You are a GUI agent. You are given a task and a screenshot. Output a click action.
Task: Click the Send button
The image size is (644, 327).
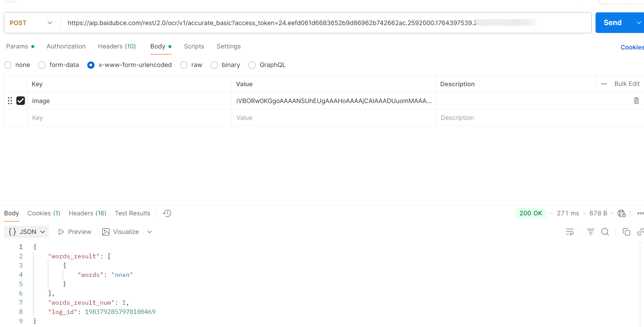click(613, 23)
